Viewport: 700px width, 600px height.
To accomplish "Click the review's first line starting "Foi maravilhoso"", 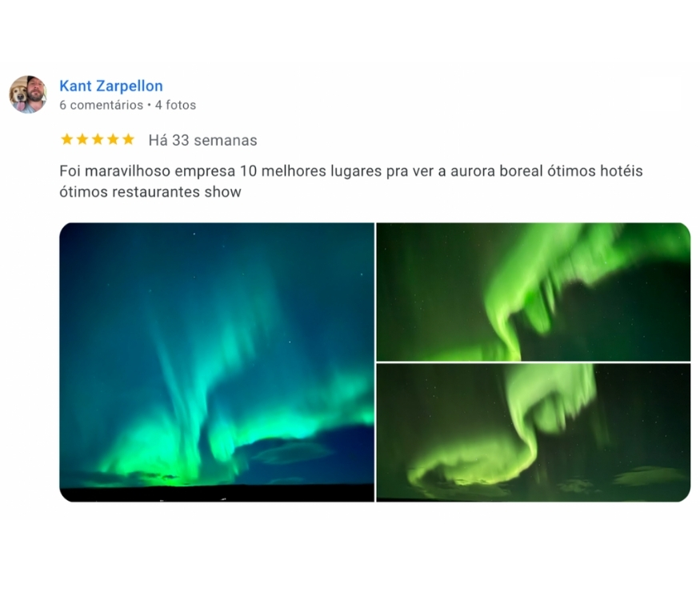I will click(351, 171).
